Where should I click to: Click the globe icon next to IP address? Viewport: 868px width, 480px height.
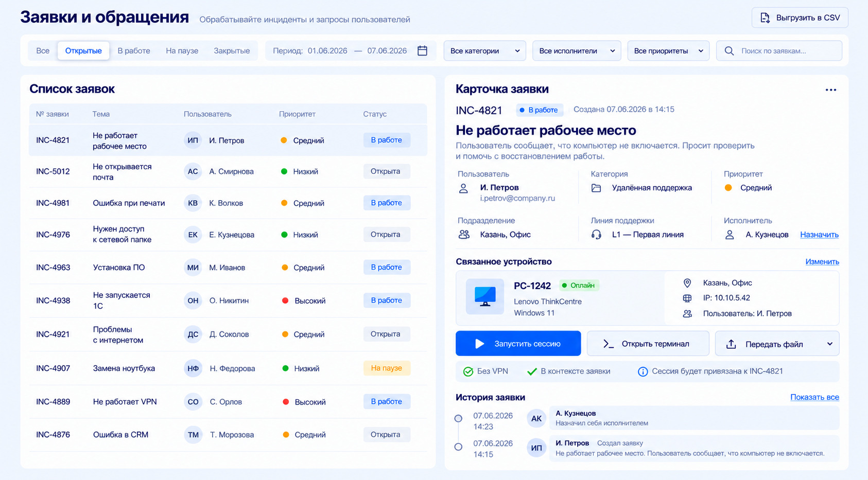[x=687, y=298]
